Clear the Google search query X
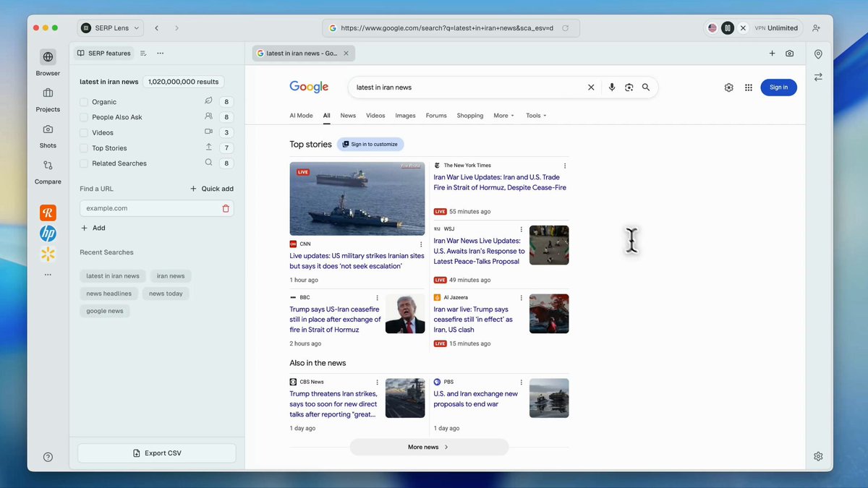This screenshot has height=488, width=868. pos(591,87)
